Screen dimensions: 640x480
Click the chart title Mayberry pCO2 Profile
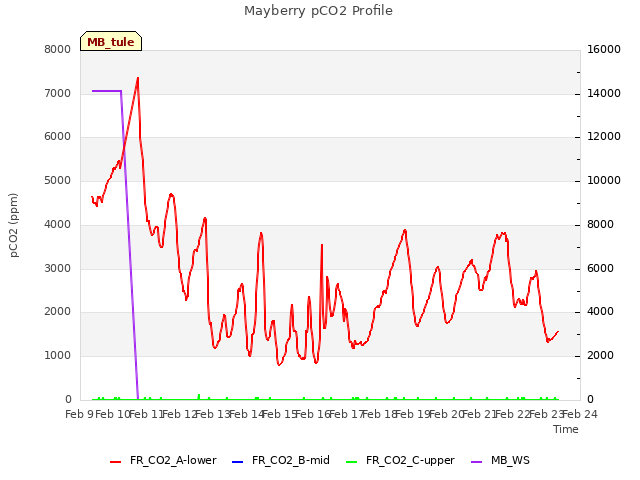(x=318, y=11)
